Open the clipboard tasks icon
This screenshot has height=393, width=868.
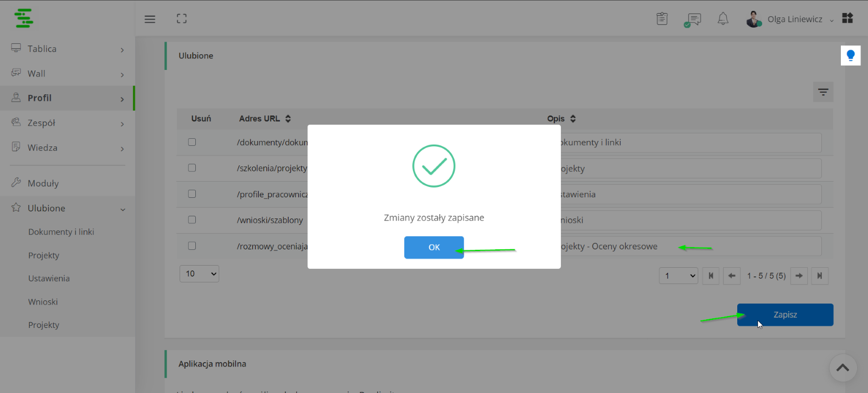pos(662,19)
